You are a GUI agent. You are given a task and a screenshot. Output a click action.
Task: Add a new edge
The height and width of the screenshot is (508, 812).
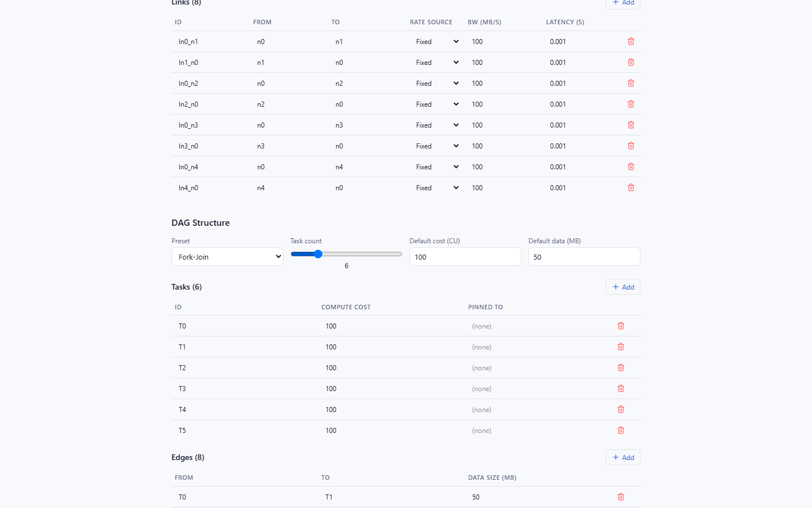pos(623,457)
